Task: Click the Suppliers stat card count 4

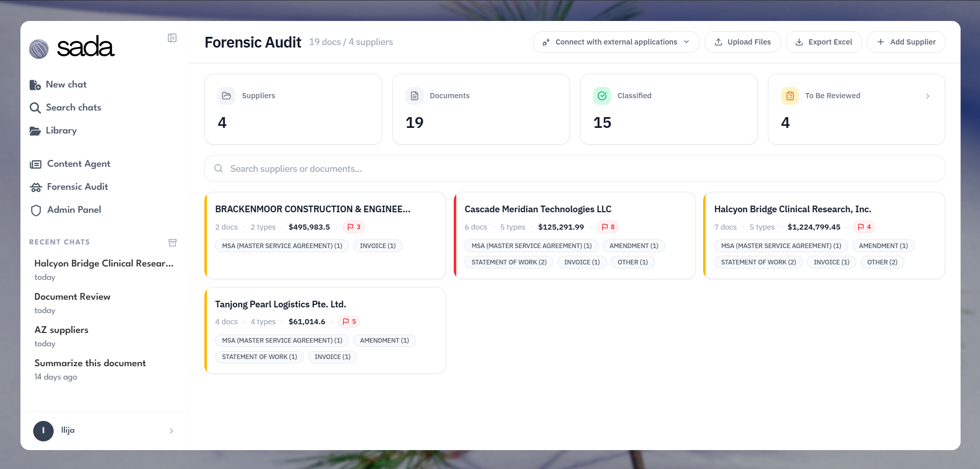Action: coord(222,123)
